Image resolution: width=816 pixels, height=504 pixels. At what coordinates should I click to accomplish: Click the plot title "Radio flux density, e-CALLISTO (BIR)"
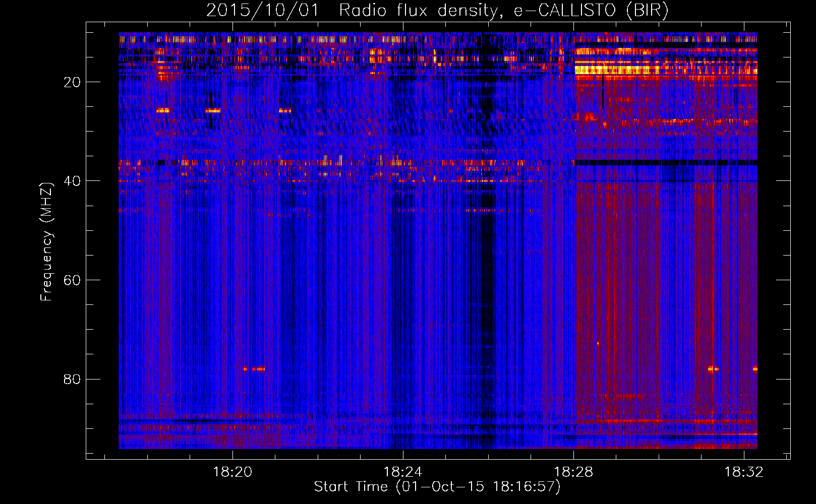(503, 11)
